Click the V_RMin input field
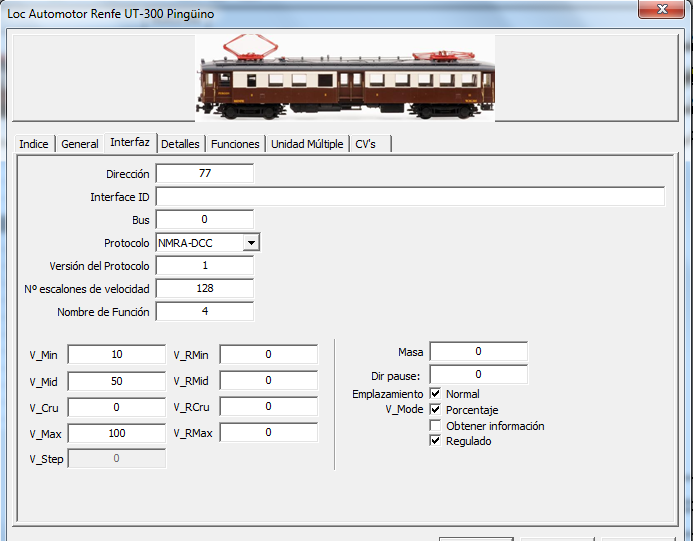693x541 pixels. click(268, 354)
